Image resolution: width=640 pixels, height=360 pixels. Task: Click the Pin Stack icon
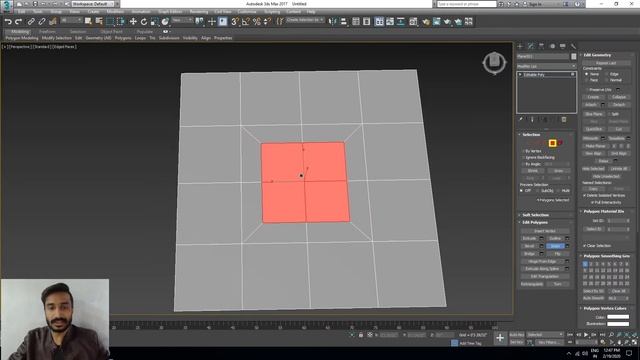(521, 120)
